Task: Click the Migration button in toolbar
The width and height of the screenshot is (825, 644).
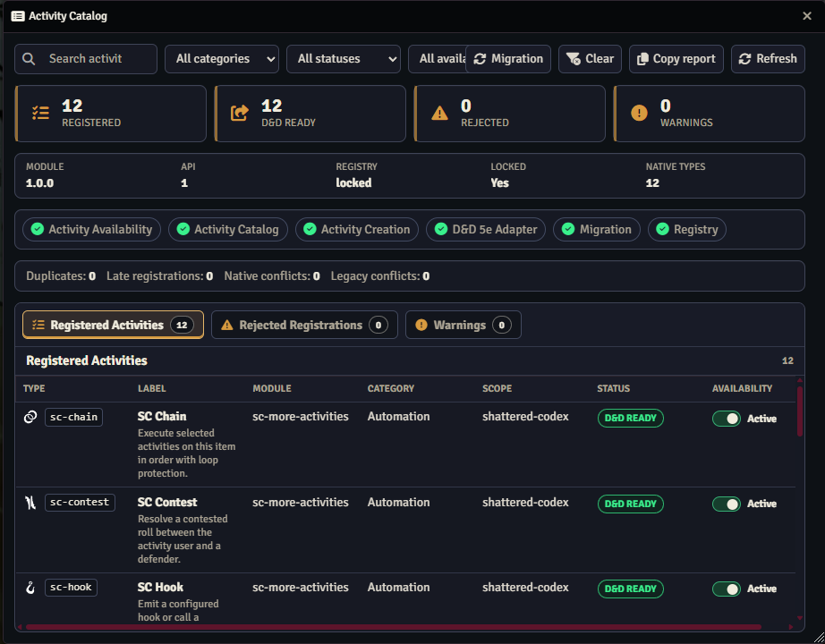Action: point(508,59)
